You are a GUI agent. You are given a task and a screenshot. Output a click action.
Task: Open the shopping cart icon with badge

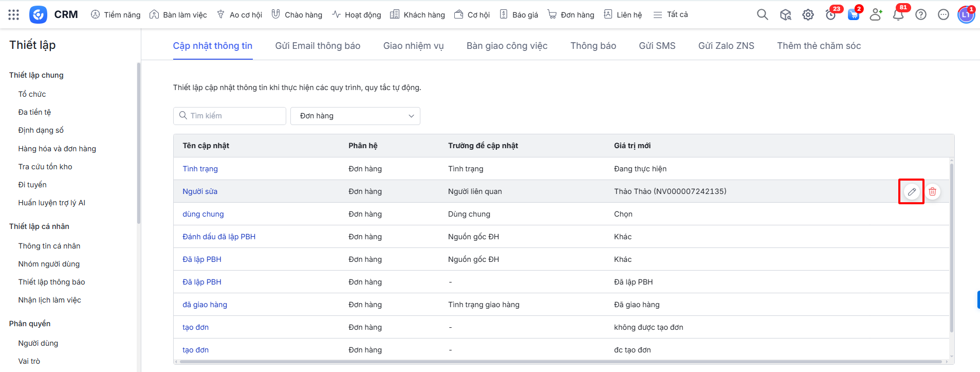point(853,15)
